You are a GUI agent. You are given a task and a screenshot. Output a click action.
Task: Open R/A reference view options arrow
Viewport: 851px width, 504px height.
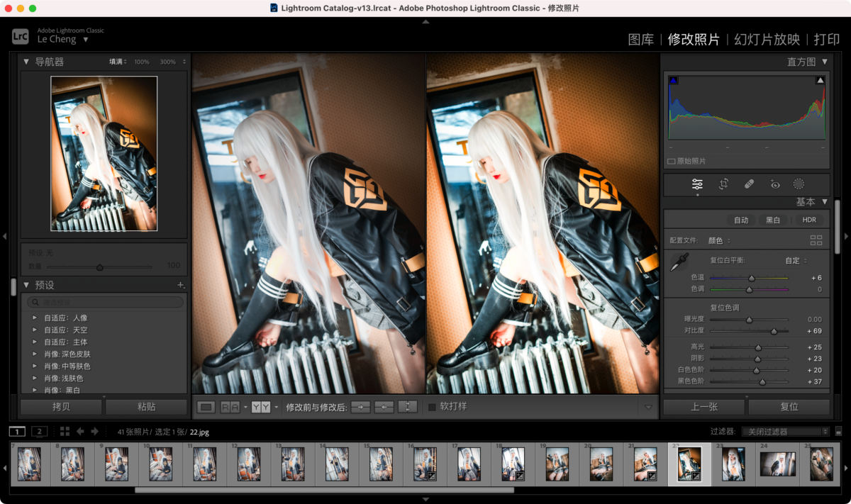click(x=245, y=408)
